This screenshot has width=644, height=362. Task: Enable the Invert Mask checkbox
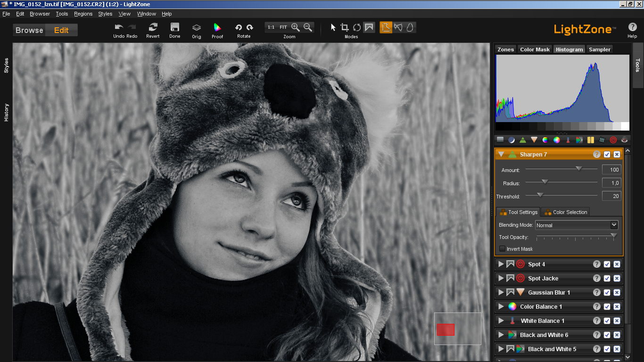click(x=502, y=249)
